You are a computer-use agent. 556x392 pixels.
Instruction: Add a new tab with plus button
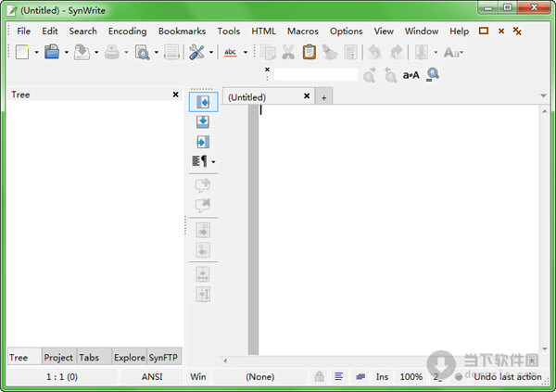pyautogui.click(x=323, y=97)
